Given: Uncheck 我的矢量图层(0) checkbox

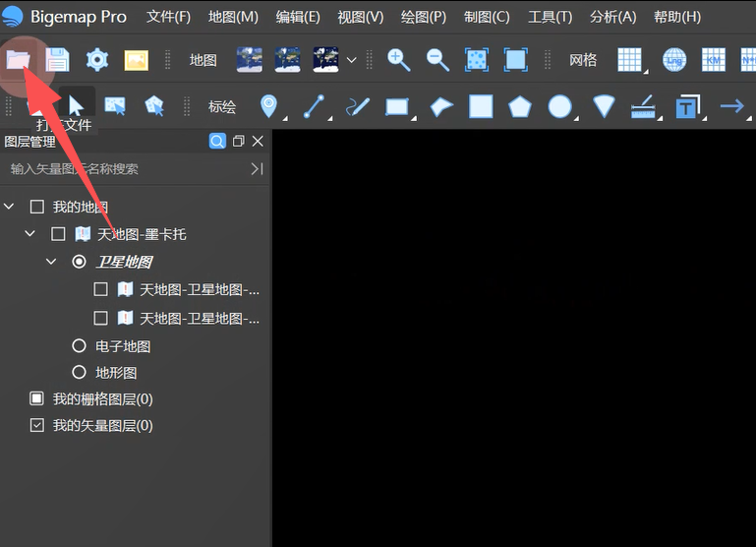Looking at the screenshot, I should (x=37, y=425).
